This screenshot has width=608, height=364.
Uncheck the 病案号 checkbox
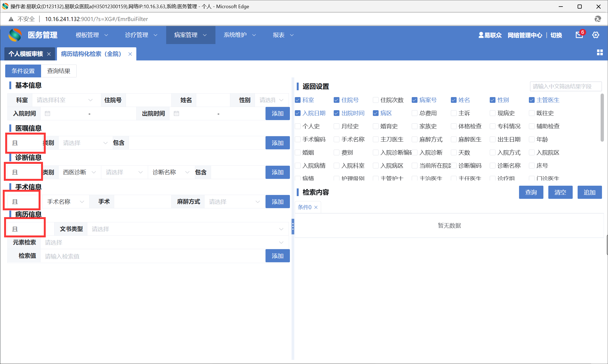(414, 100)
